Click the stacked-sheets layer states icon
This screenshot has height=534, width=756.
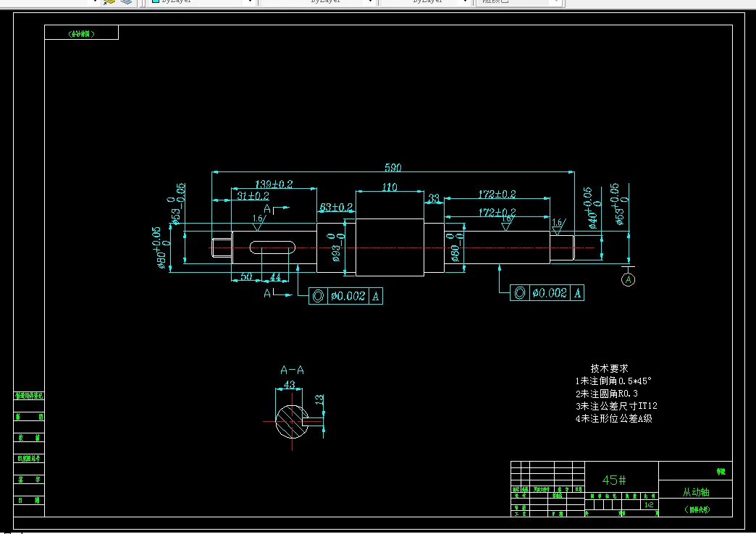(126, 2)
